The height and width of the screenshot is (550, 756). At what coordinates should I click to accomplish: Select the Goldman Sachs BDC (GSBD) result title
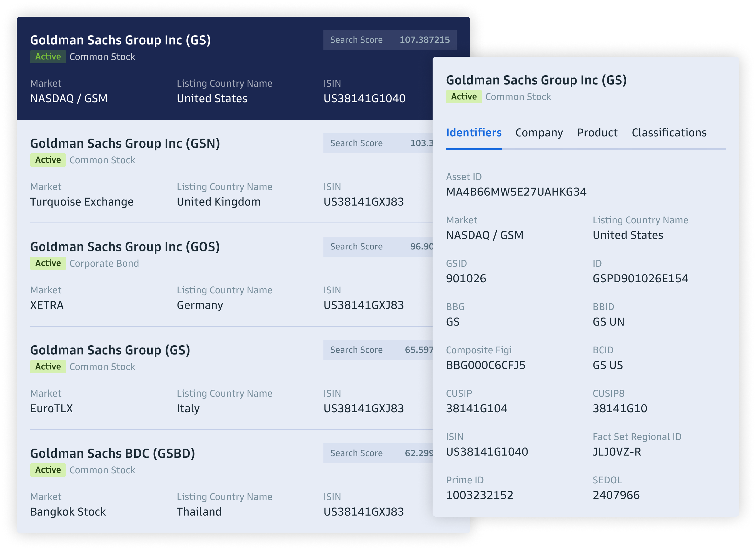coord(112,453)
